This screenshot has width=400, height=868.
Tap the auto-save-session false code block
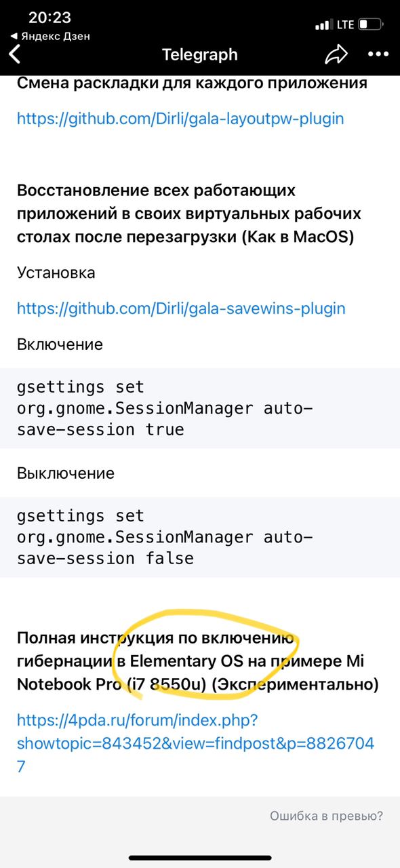pyautogui.click(x=200, y=537)
